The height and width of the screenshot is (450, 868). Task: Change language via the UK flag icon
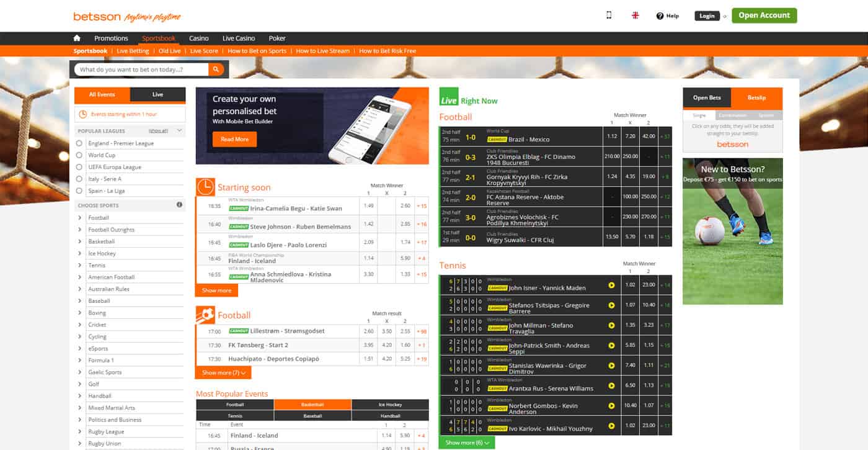(x=635, y=16)
